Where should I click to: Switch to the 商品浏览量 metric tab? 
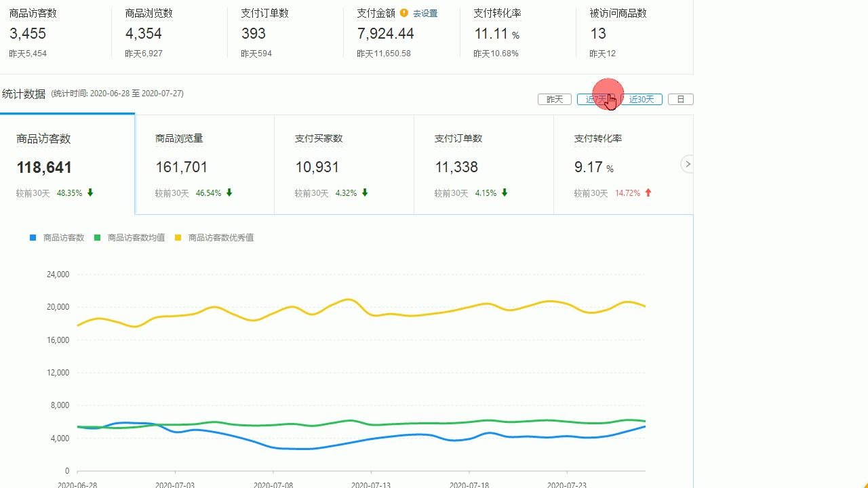(x=205, y=165)
